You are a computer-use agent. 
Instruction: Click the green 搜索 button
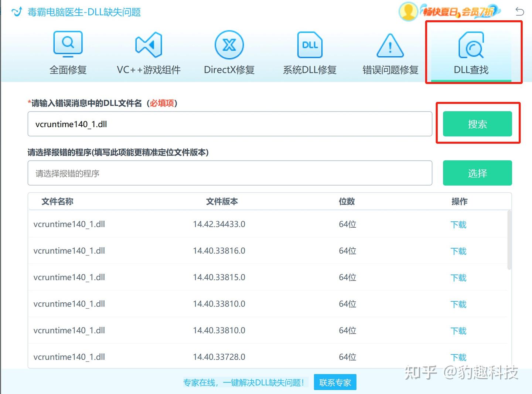click(x=477, y=124)
